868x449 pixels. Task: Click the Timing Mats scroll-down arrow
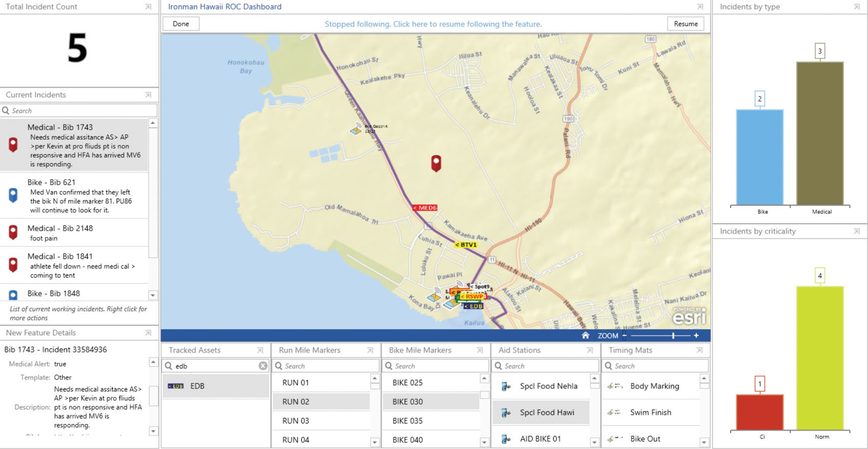coord(704,442)
